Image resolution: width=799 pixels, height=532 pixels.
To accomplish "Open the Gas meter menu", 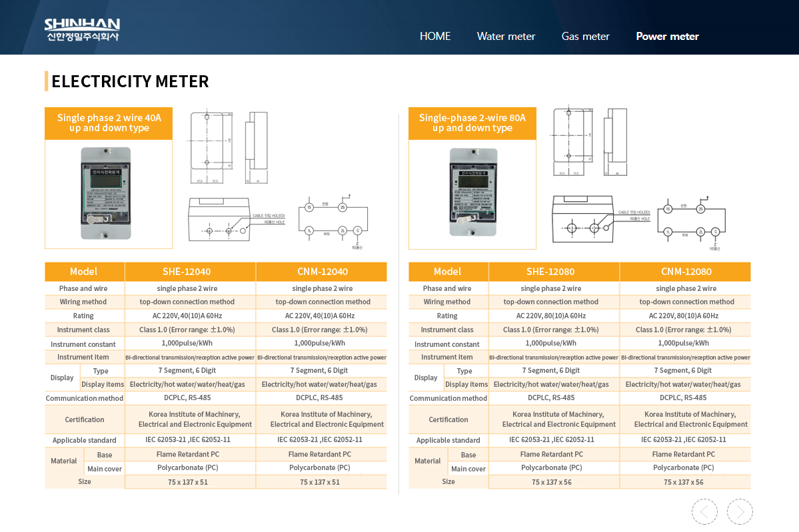I will coord(586,36).
